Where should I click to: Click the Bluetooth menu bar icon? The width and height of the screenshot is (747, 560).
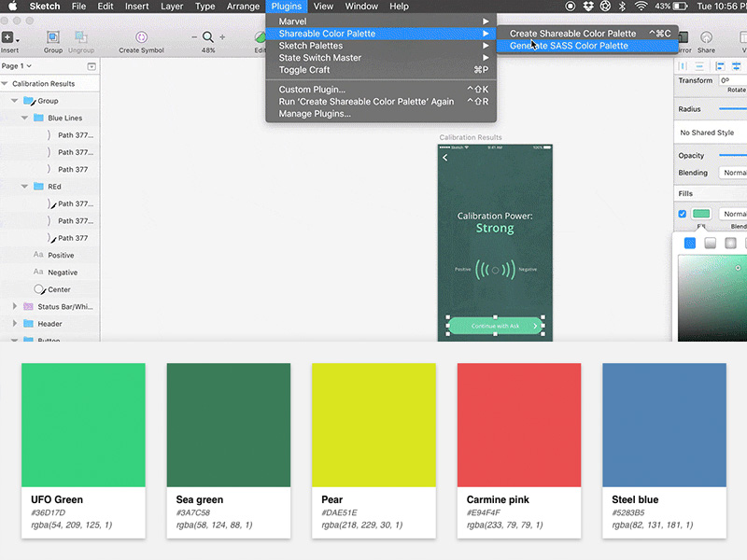pyautogui.click(x=622, y=7)
